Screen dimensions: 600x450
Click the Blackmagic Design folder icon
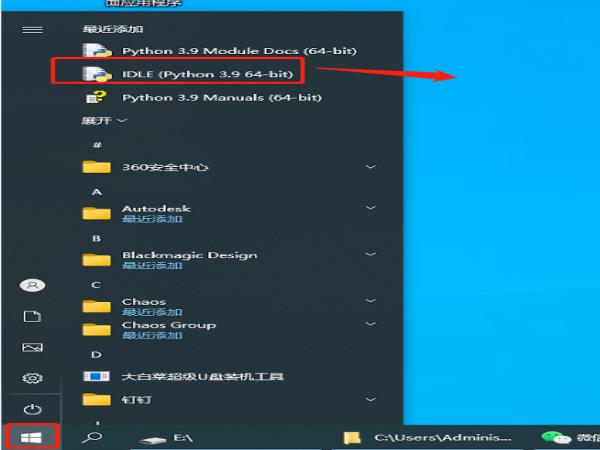click(96, 260)
